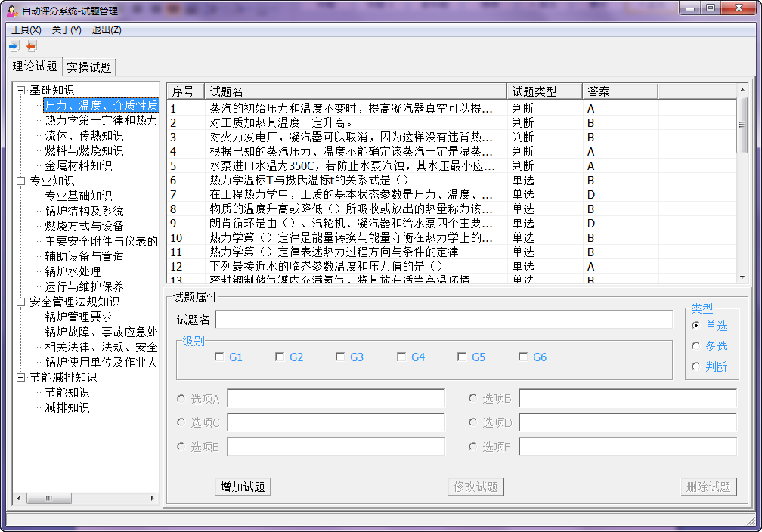The height and width of the screenshot is (532, 762).
Task: Click the question list's scroll-up arrow
Action: point(742,90)
